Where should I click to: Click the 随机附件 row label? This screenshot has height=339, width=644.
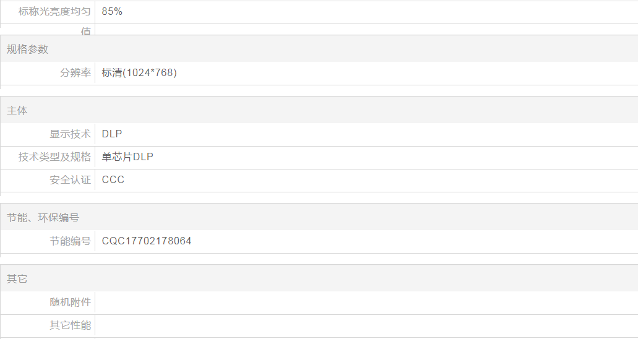pos(70,303)
